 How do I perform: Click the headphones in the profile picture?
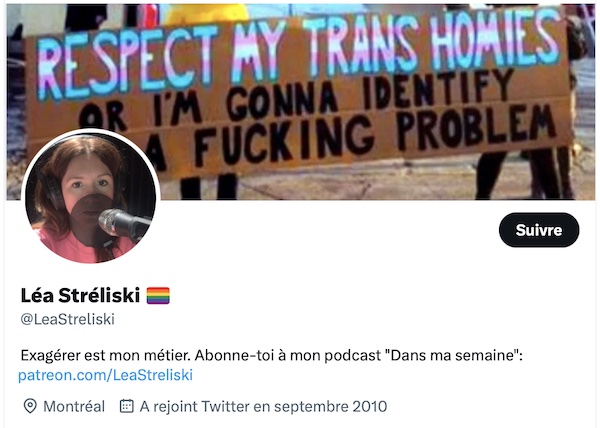(50, 189)
